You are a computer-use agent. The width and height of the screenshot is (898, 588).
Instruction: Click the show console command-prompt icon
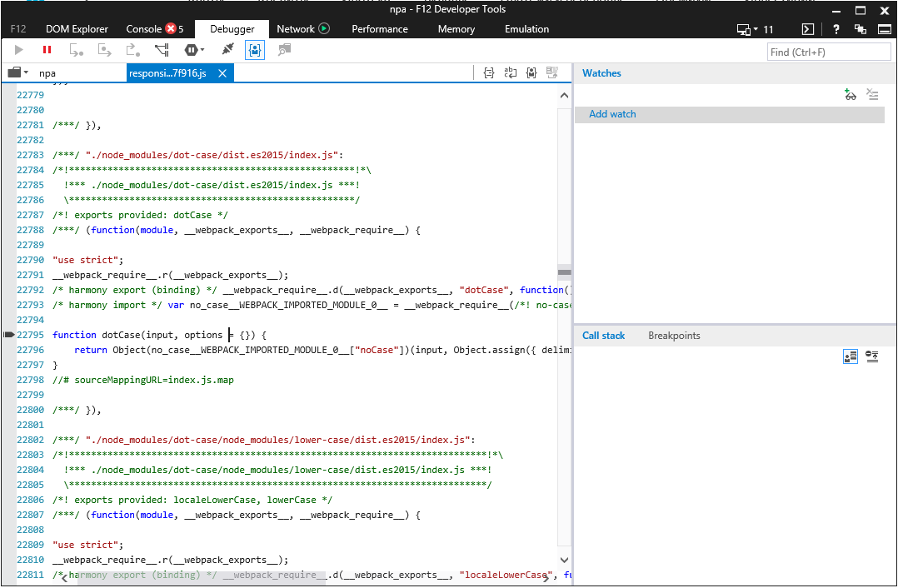pos(807,29)
